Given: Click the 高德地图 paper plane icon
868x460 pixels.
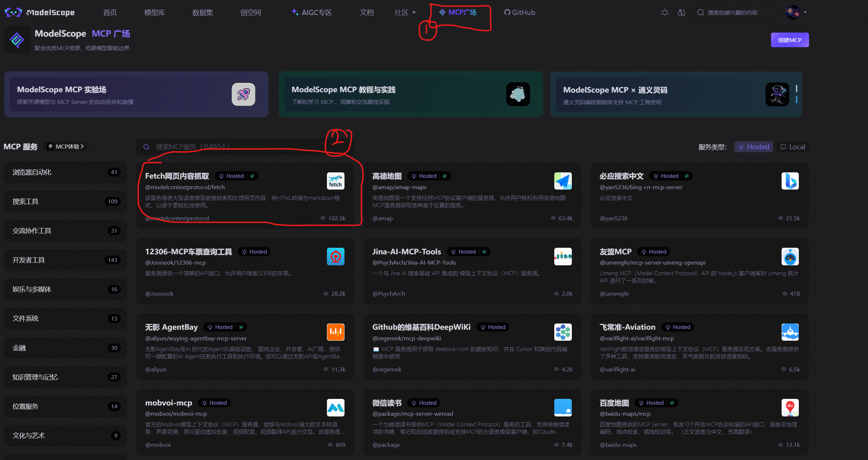Looking at the screenshot, I should tap(563, 181).
